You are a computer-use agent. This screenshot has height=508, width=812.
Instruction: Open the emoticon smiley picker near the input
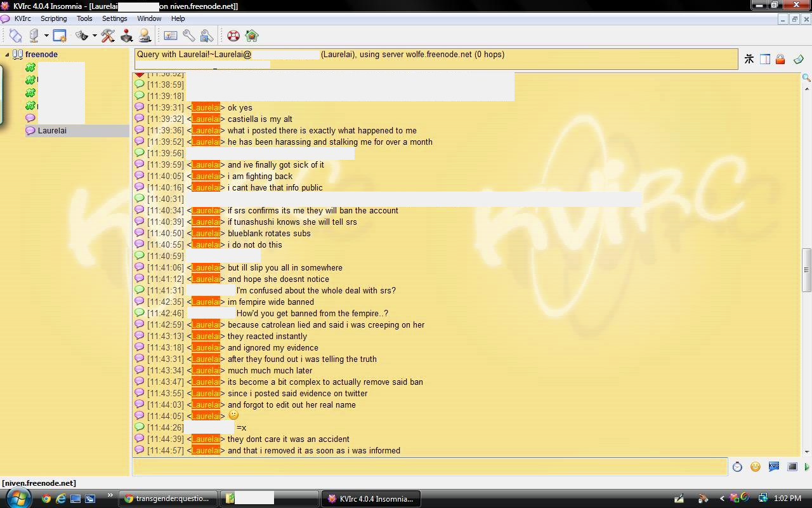click(755, 467)
